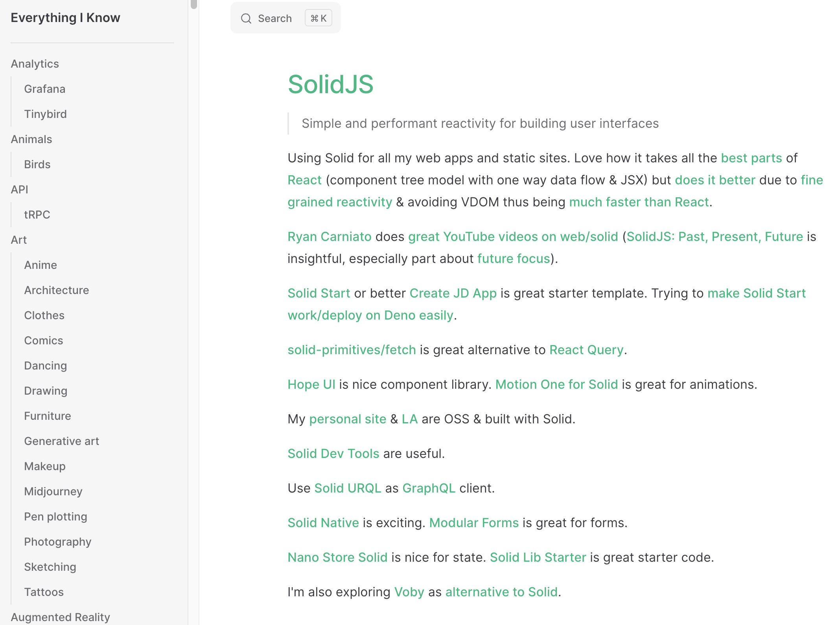Expand the Animals section in sidebar
The width and height of the screenshot is (840, 625).
(x=31, y=139)
